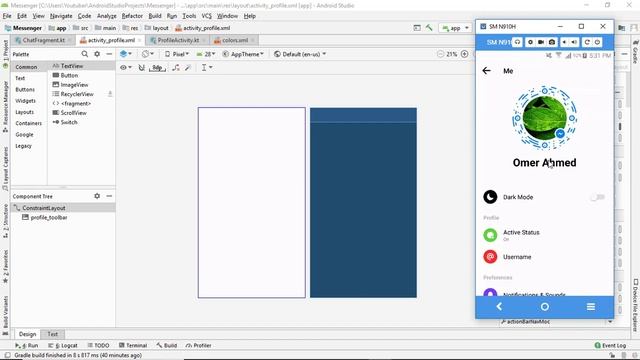Tap back arrow beside Me in phone

486,71
